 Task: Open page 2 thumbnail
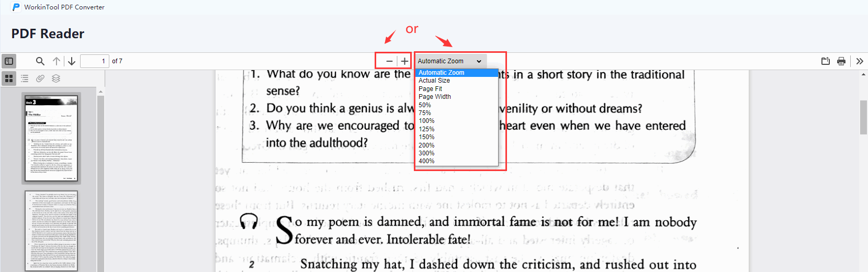[x=51, y=231]
